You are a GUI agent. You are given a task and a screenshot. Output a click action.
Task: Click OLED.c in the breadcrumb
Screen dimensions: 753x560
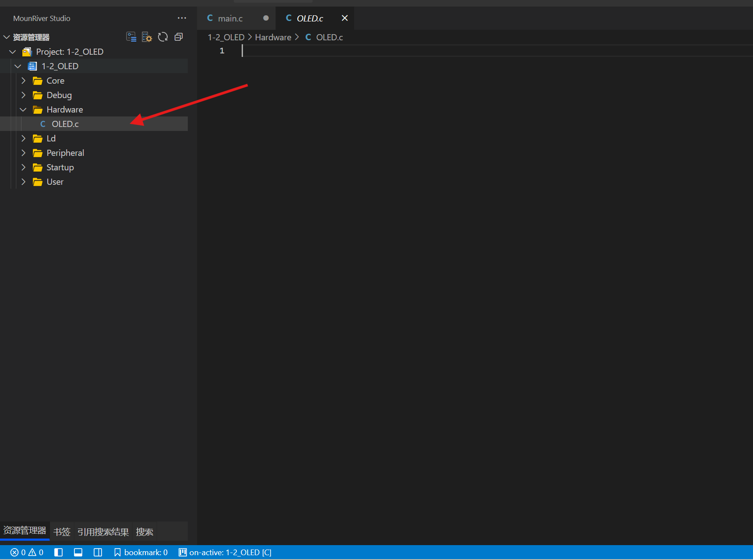tap(329, 37)
